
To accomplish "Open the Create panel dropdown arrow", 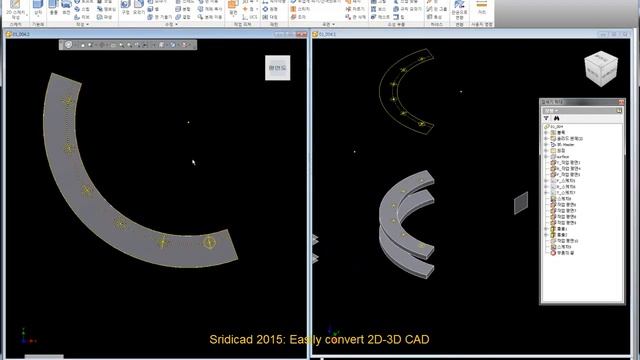I will (87, 24).
